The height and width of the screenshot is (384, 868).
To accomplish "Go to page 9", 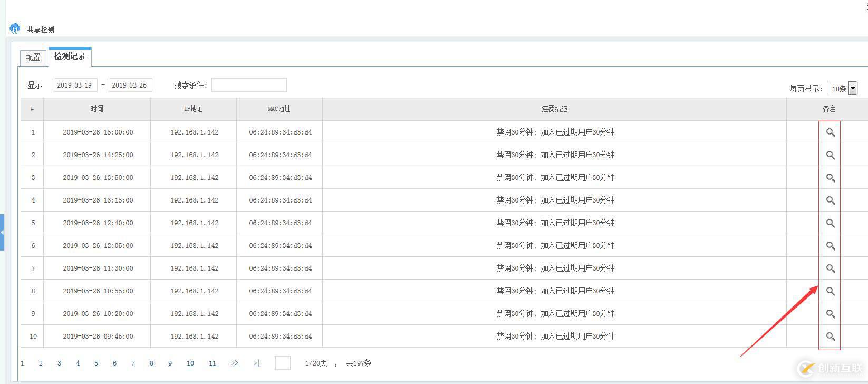I will click(170, 363).
